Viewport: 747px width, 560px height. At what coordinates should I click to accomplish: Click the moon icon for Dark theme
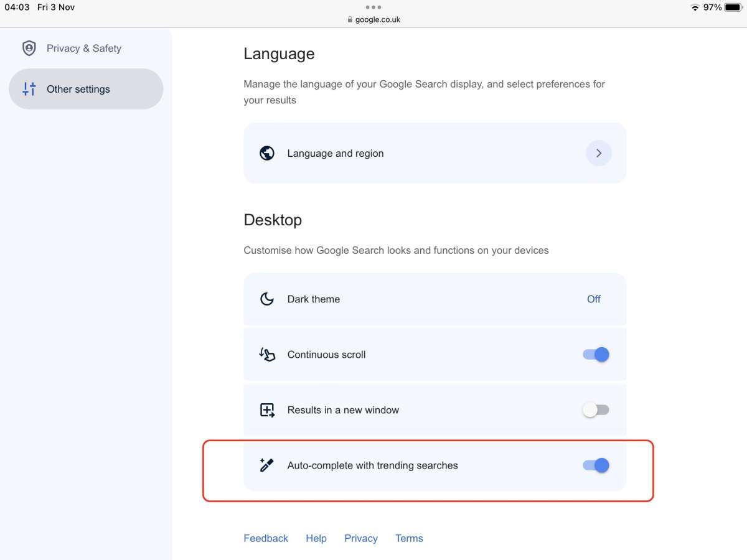coord(267,299)
